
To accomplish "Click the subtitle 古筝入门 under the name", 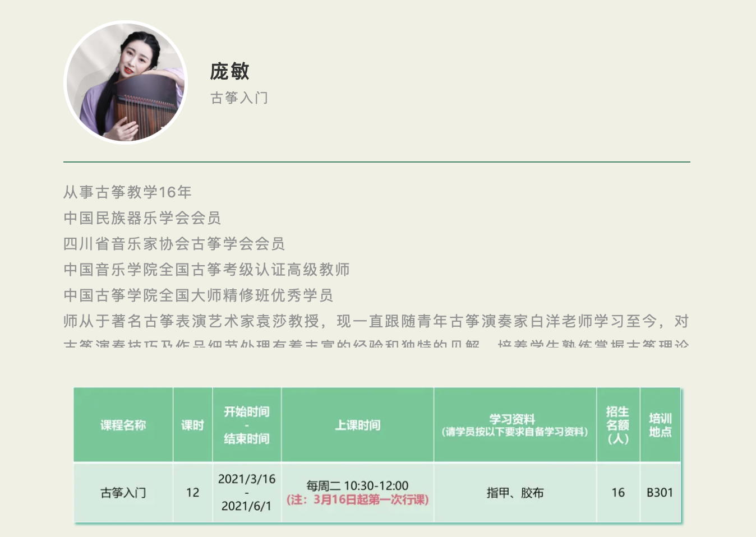I will 239,98.
